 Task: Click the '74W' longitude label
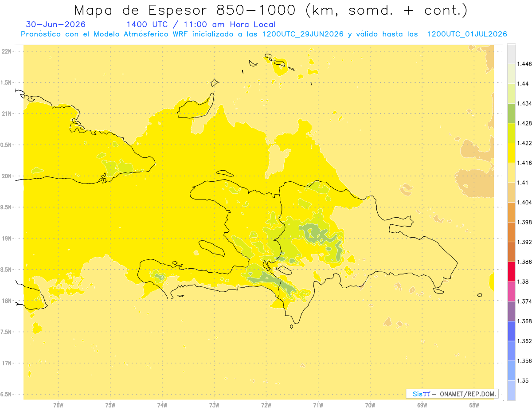162,405
